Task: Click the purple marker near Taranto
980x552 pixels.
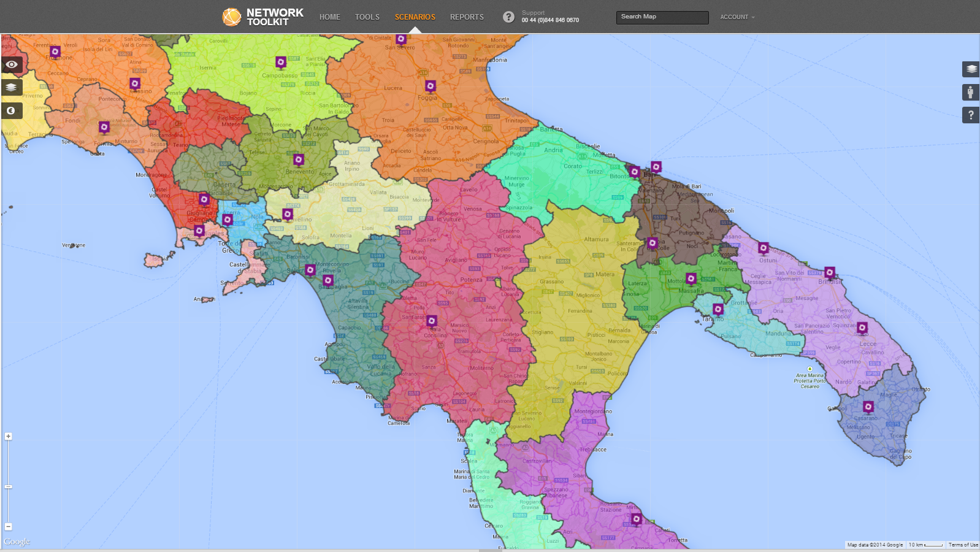Action: (x=718, y=309)
